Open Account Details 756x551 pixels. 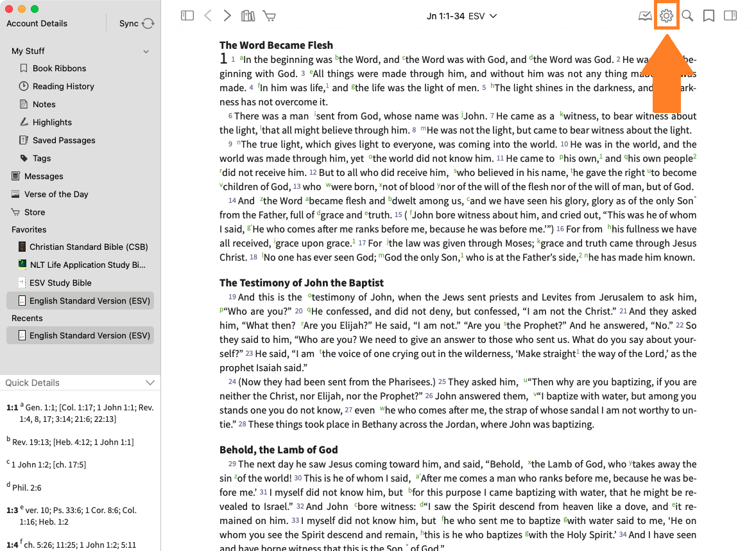click(37, 24)
